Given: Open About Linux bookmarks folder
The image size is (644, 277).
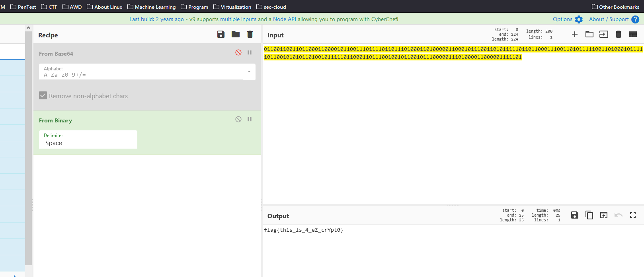Looking at the screenshot, I should pyautogui.click(x=104, y=7).
